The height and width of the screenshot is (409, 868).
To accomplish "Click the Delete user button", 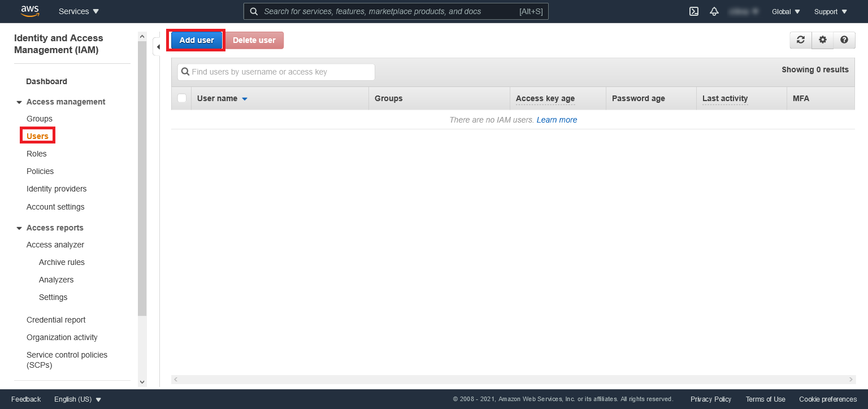I will (x=254, y=40).
